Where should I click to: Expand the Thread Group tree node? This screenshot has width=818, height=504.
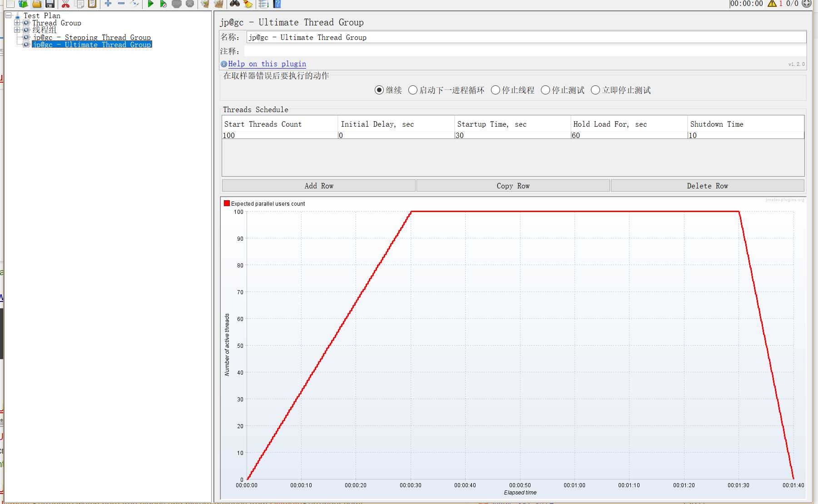pos(17,23)
